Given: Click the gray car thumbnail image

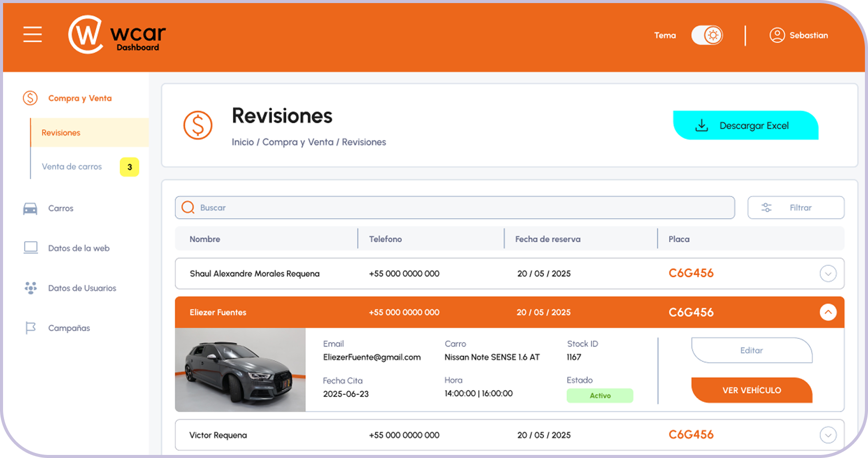Looking at the screenshot, I should pyautogui.click(x=240, y=370).
